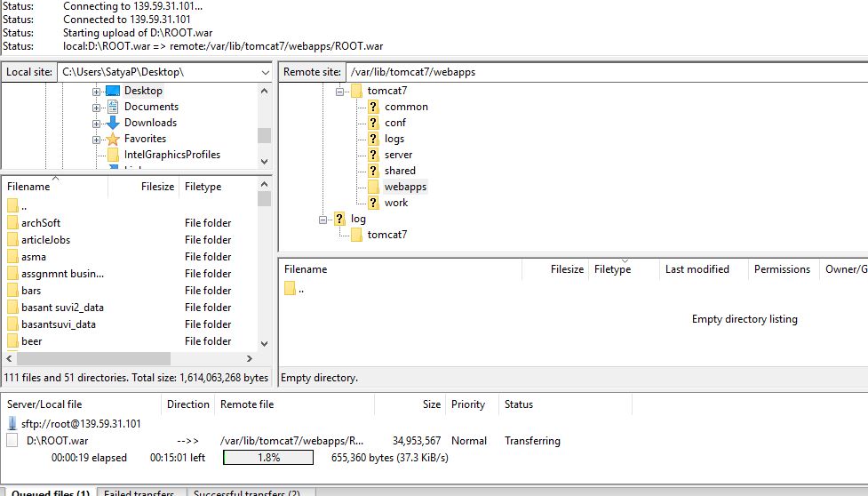
Task: Collapse the remote tomcat7 tree node
Action: click(x=340, y=92)
